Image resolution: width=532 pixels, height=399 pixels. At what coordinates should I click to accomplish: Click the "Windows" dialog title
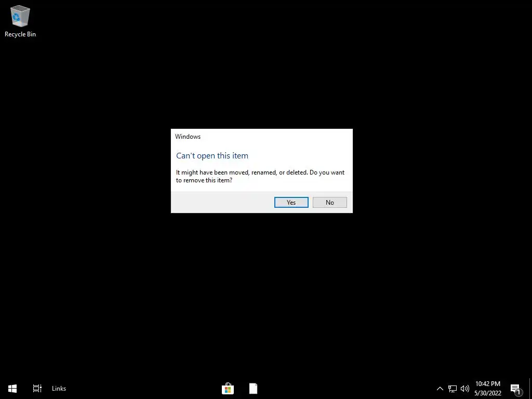188,137
